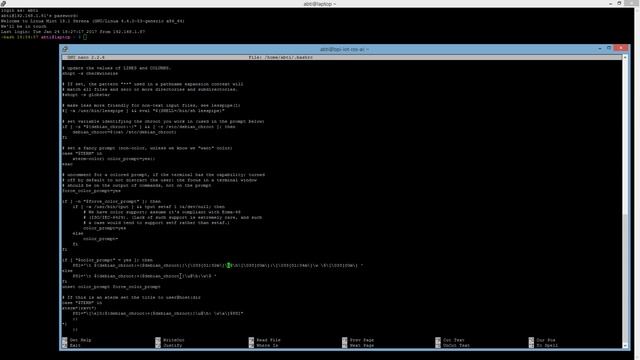This screenshot has height=360, width=640.
Task: Click scroll-down arrow of nano window scrollbar
Action: (x=625, y=346)
